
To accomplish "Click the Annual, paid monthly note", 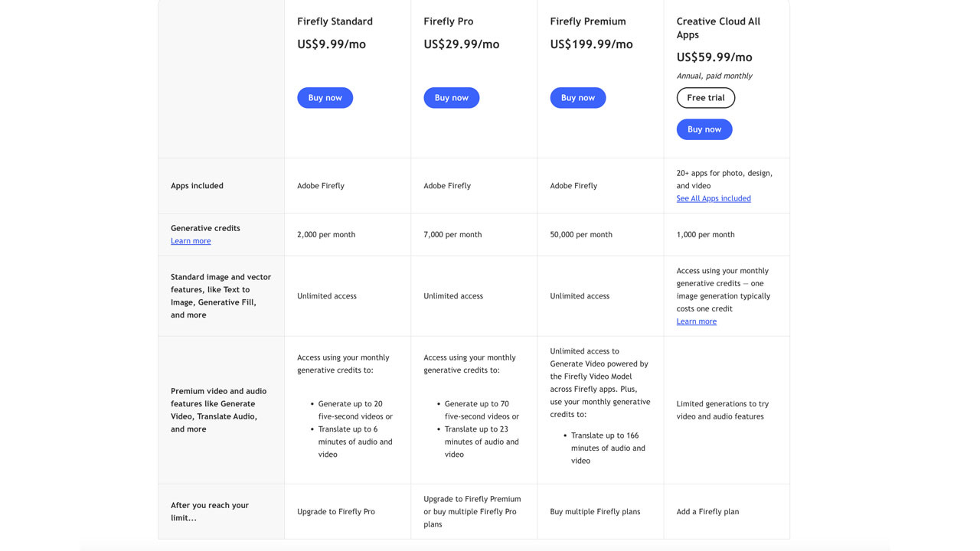I will coord(714,76).
